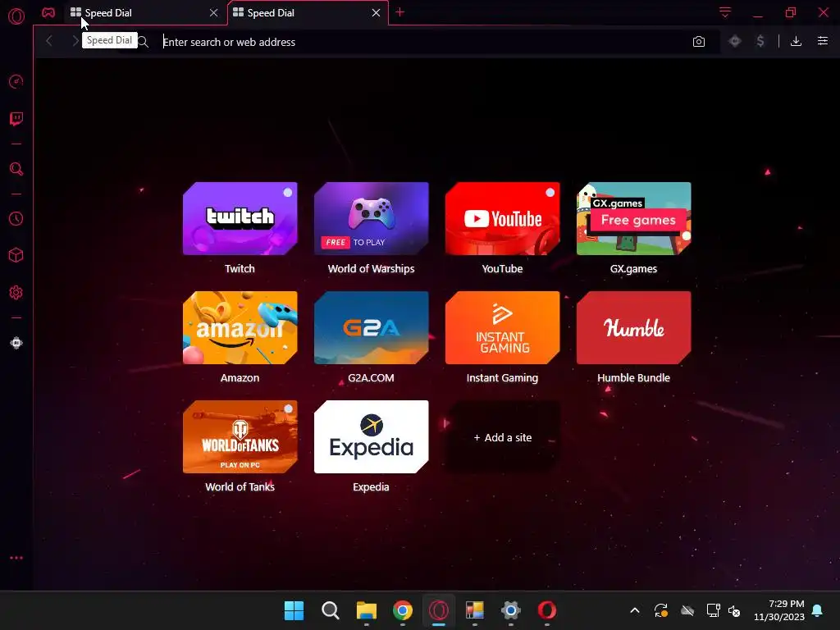The image size is (840, 630).
Task: Open Settings gear in sidebar
Action: click(16, 293)
